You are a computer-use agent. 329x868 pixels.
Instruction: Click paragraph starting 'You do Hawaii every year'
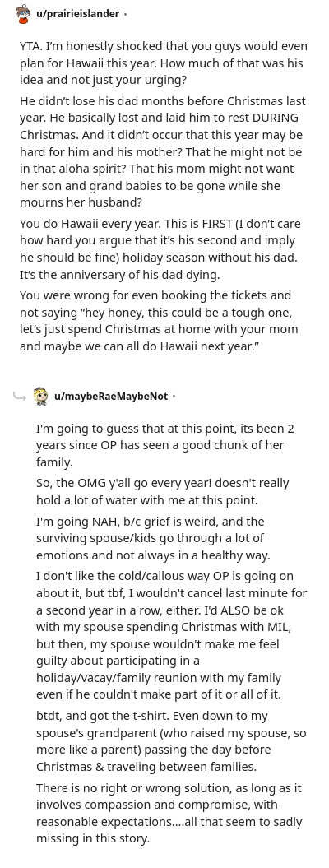click(161, 249)
